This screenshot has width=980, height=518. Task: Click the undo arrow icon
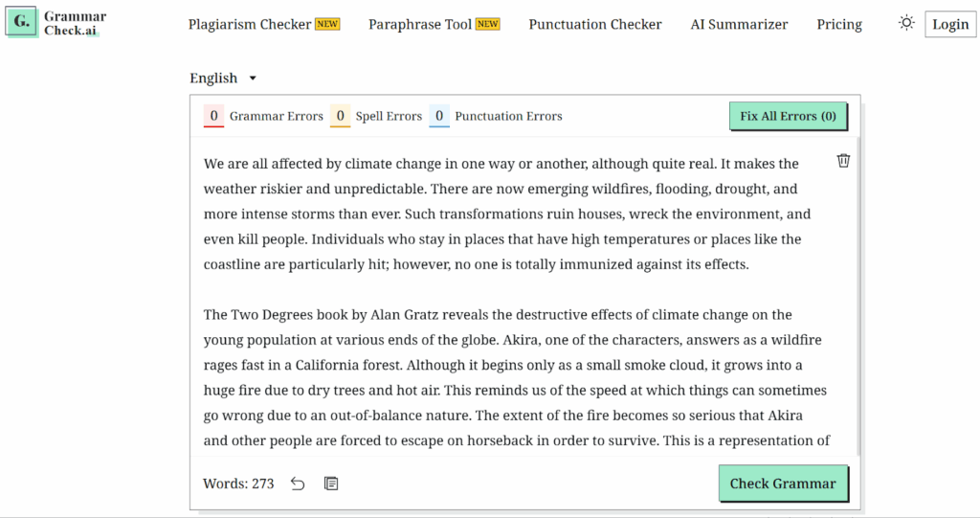298,484
